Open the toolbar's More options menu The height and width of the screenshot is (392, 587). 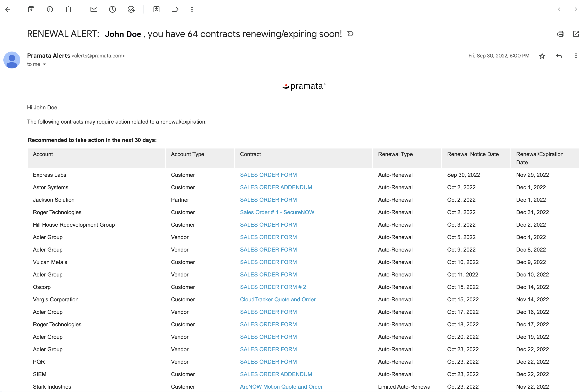pyautogui.click(x=192, y=10)
